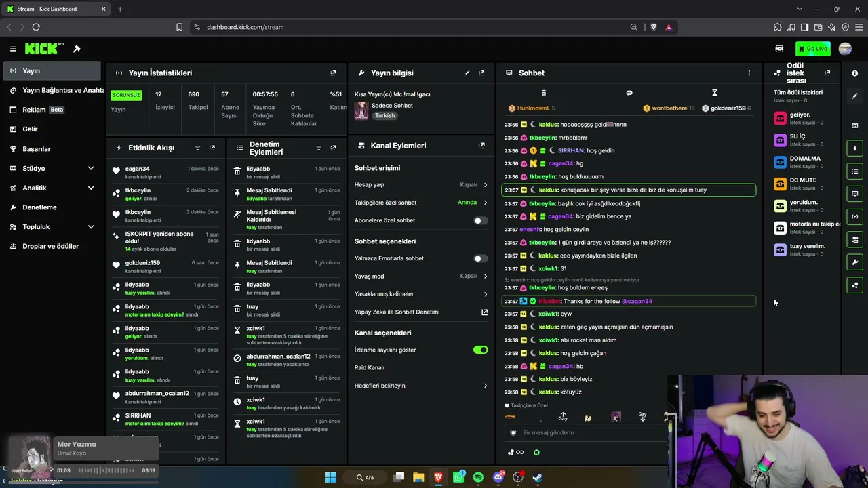The height and width of the screenshot is (488, 868).
Task: Open Discord from the taskbar
Action: pyautogui.click(x=498, y=477)
